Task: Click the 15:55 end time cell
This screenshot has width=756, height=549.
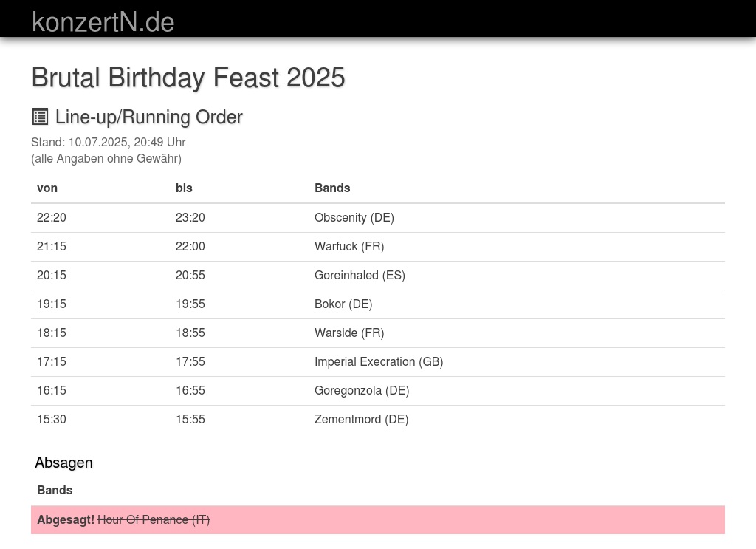Action: (190, 419)
